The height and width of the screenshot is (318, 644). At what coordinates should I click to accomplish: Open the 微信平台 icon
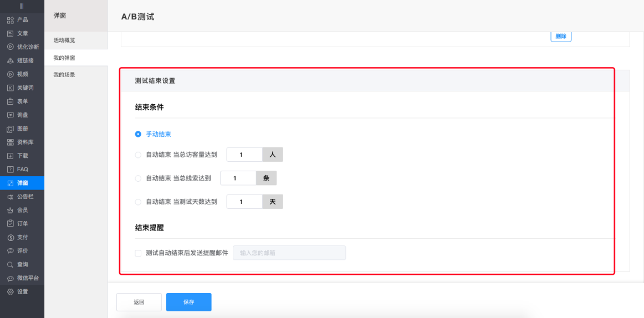pos(10,278)
